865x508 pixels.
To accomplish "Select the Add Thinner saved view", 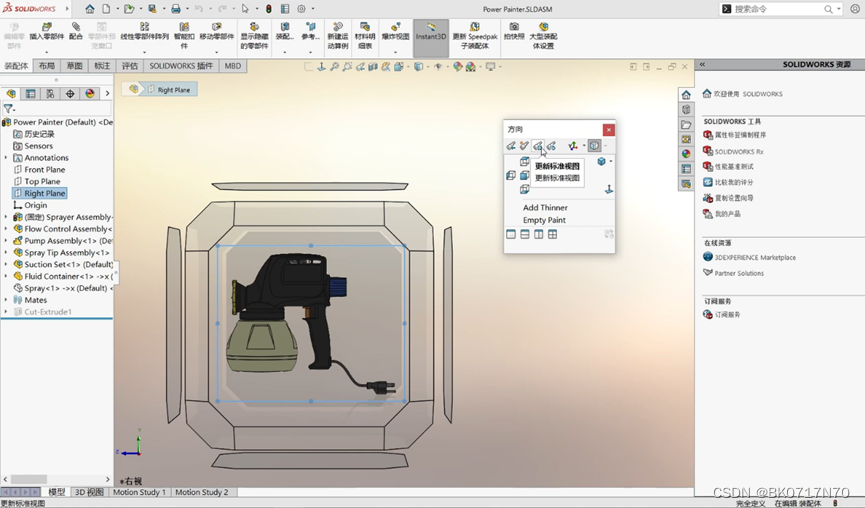I will (545, 207).
